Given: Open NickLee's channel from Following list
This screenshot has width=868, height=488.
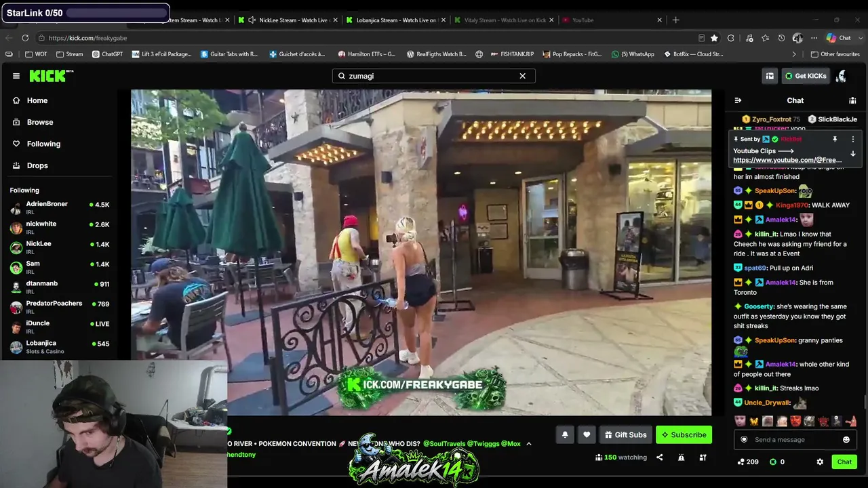Looking at the screenshot, I should tap(60, 247).
